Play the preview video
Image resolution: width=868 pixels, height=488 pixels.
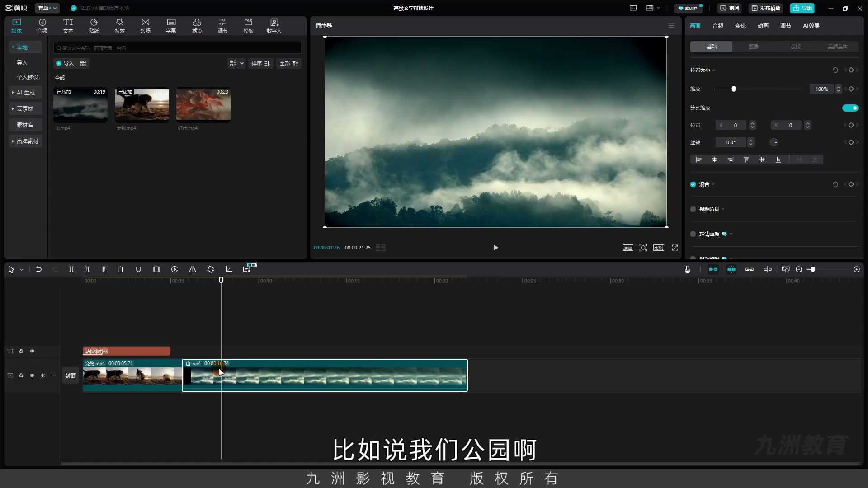(x=496, y=248)
